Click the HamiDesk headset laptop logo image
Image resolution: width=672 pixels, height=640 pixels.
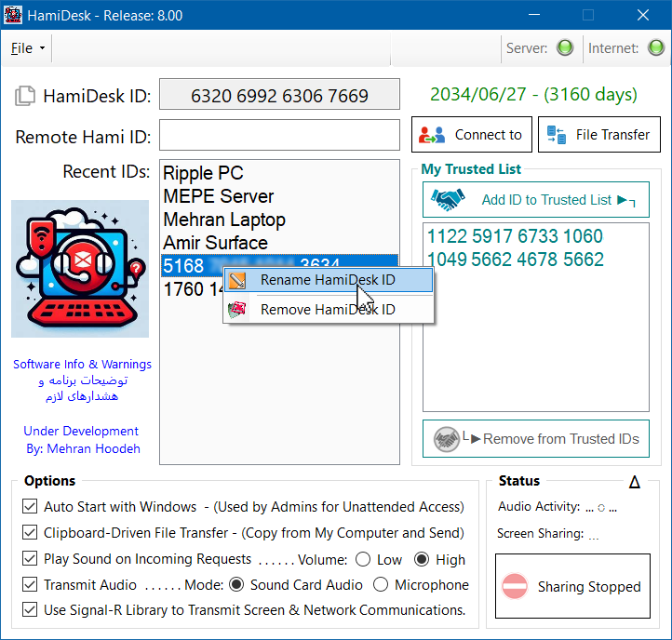point(80,269)
